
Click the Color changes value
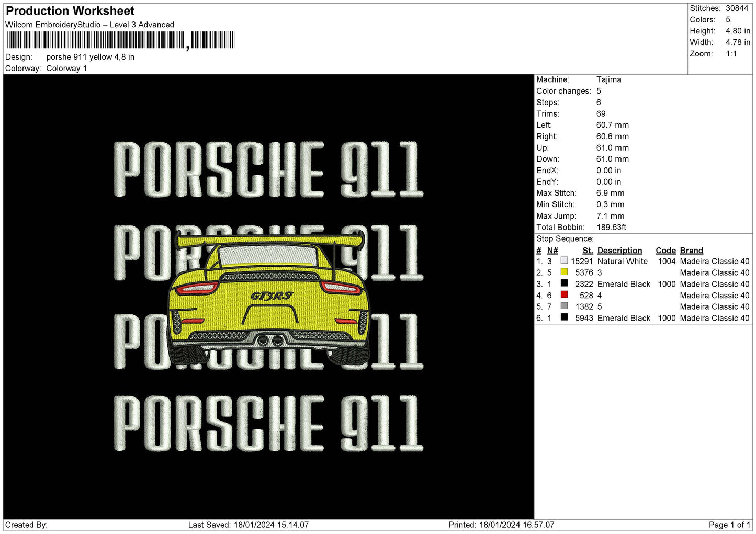(x=599, y=91)
